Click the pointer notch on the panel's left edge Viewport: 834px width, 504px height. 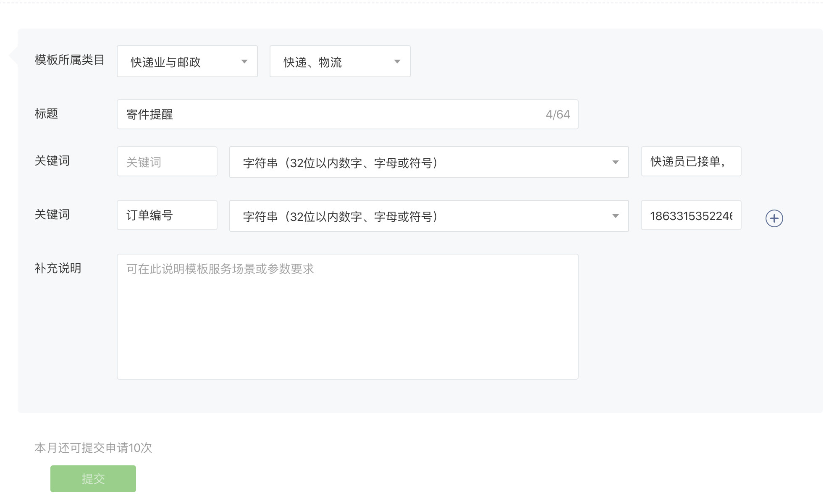pyautogui.click(x=13, y=55)
